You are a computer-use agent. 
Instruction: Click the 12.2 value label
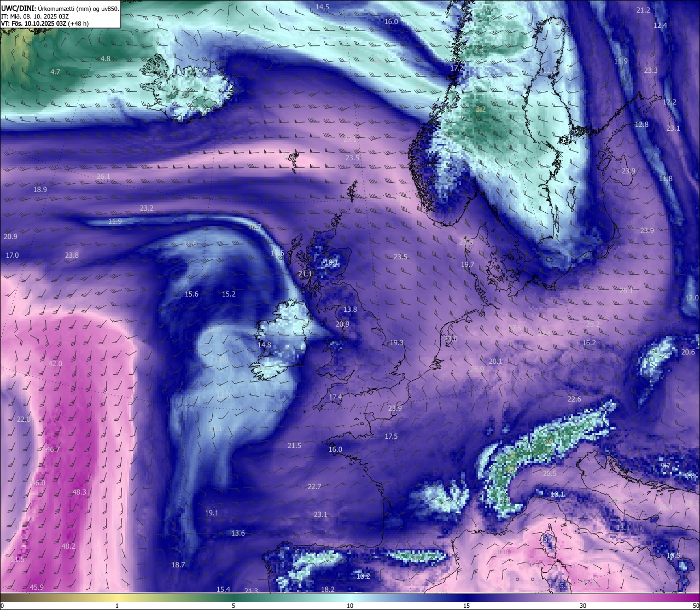point(669,102)
